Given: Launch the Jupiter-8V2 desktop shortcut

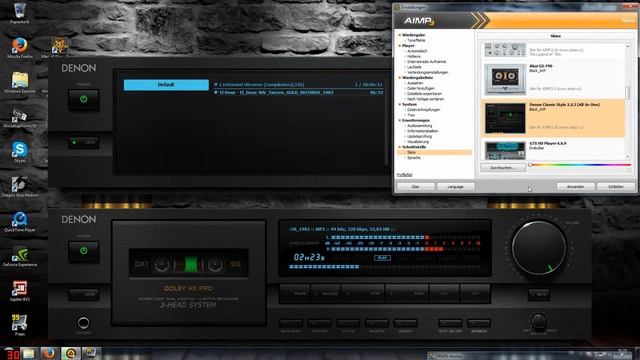Looking at the screenshot, I should (x=20, y=290).
